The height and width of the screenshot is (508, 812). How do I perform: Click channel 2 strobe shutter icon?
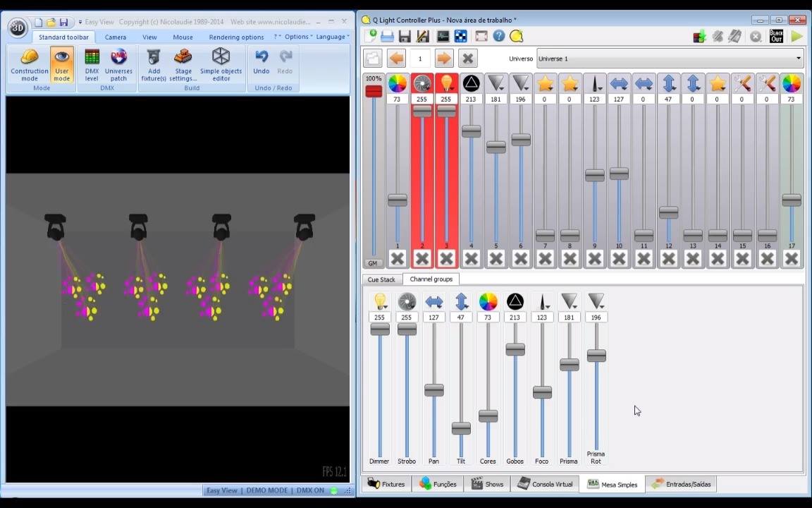click(x=422, y=83)
